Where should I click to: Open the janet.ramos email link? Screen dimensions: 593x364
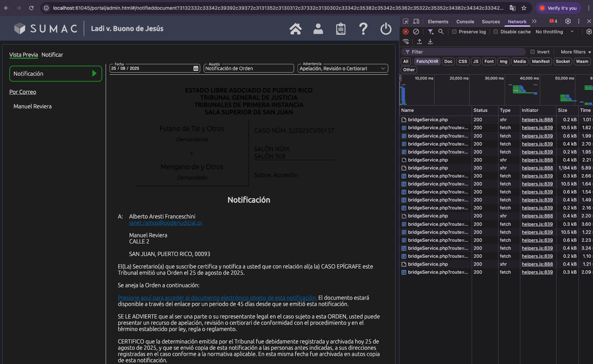165,223
